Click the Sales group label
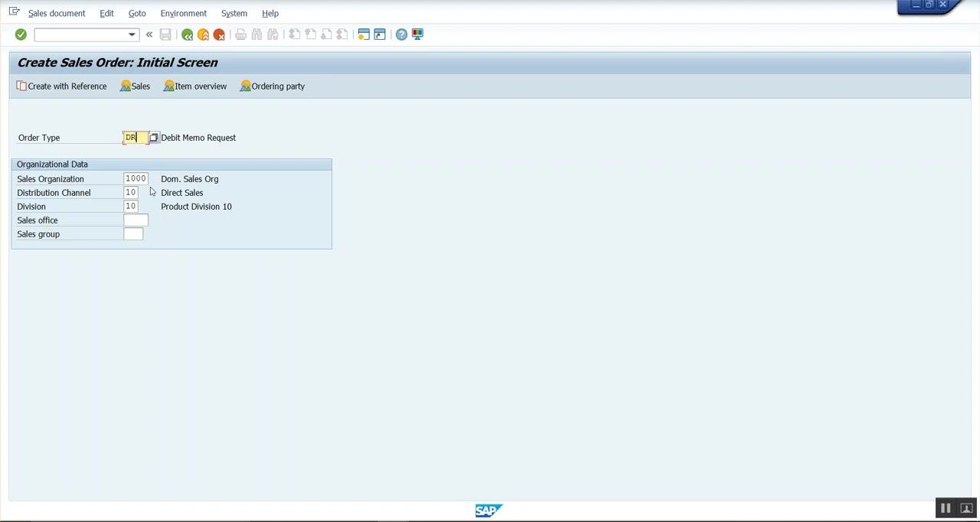 point(38,234)
